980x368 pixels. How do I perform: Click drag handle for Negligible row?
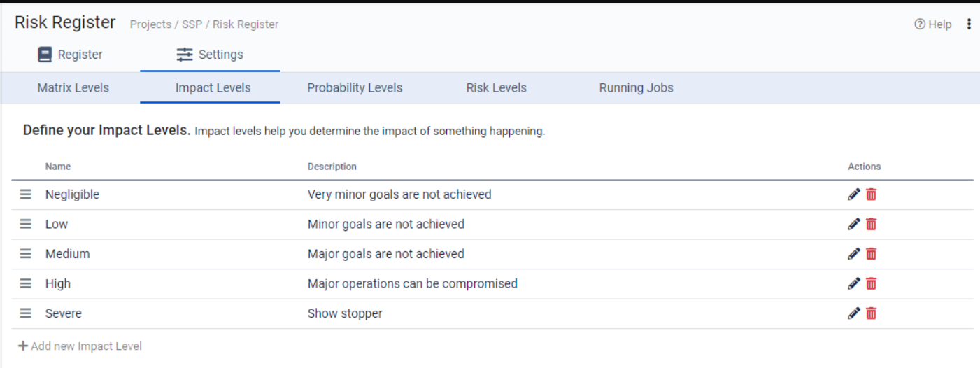click(26, 194)
